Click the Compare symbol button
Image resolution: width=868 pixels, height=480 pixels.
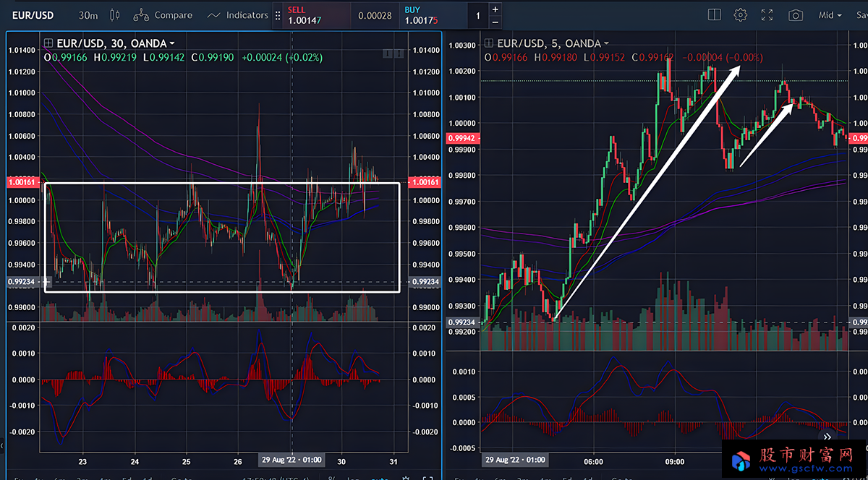[163, 14]
